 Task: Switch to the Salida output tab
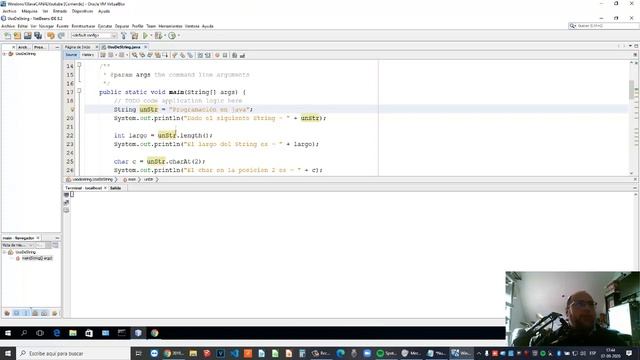(x=116, y=188)
